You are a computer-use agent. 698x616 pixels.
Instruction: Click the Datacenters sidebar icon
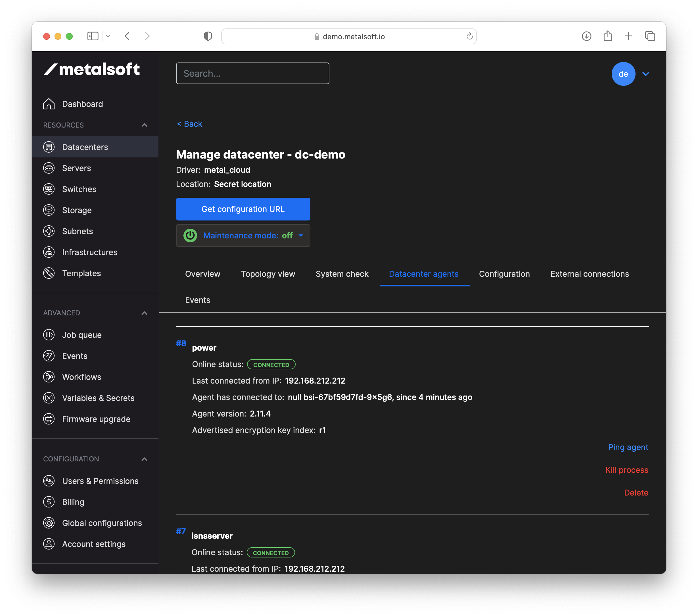click(49, 147)
